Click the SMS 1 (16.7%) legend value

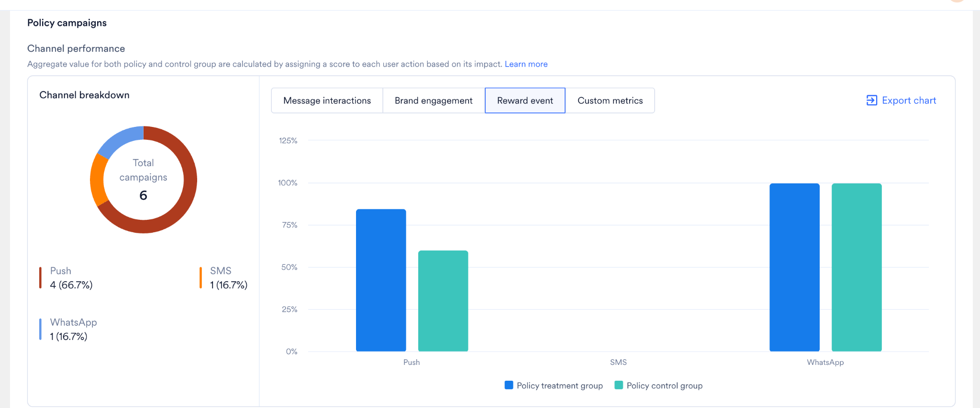[x=229, y=285]
